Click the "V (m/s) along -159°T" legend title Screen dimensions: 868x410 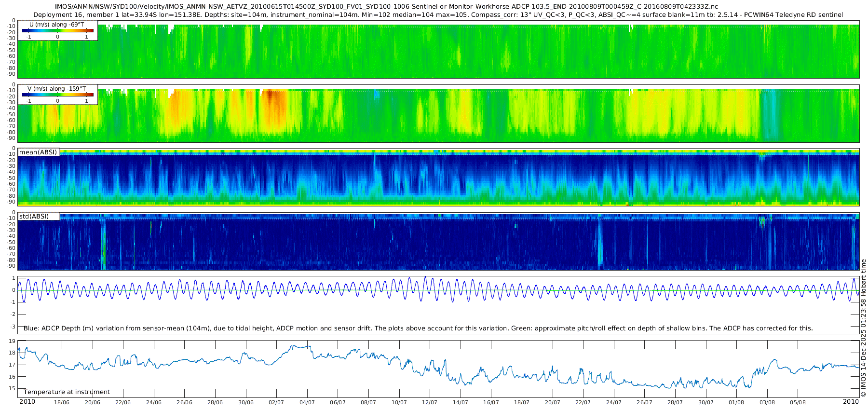click(x=57, y=89)
